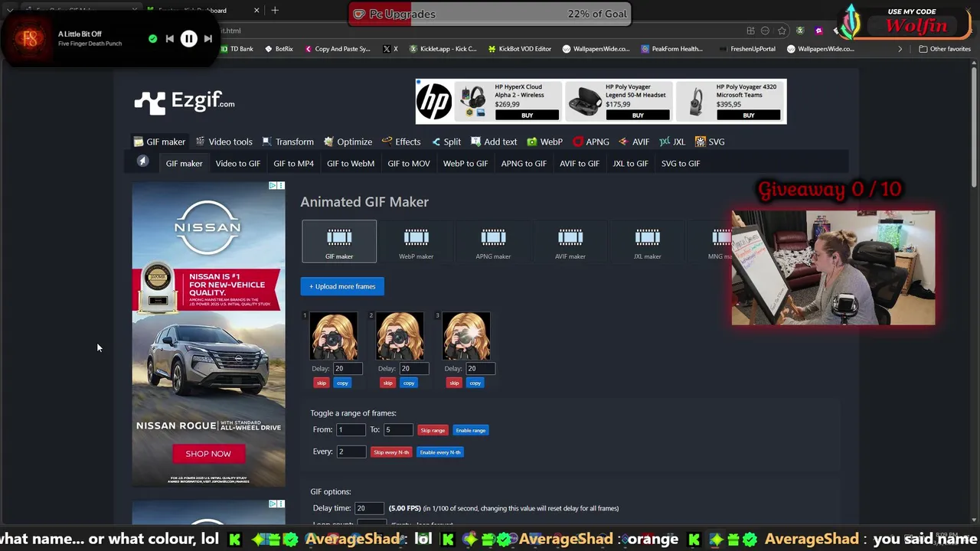Select frame 3 thumbnail
The height and width of the screenshot is (551, 980).
pyautogui.click(x=466, y=336)
